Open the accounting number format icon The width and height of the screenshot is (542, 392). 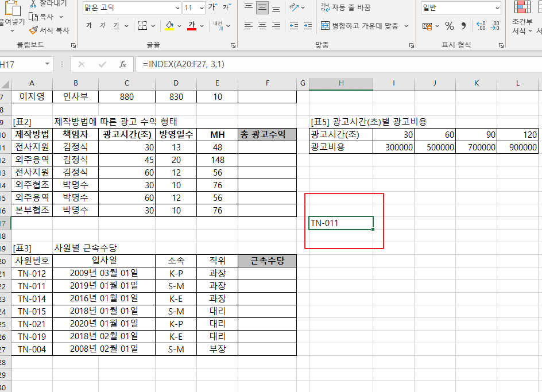click(x=427, y=26)
